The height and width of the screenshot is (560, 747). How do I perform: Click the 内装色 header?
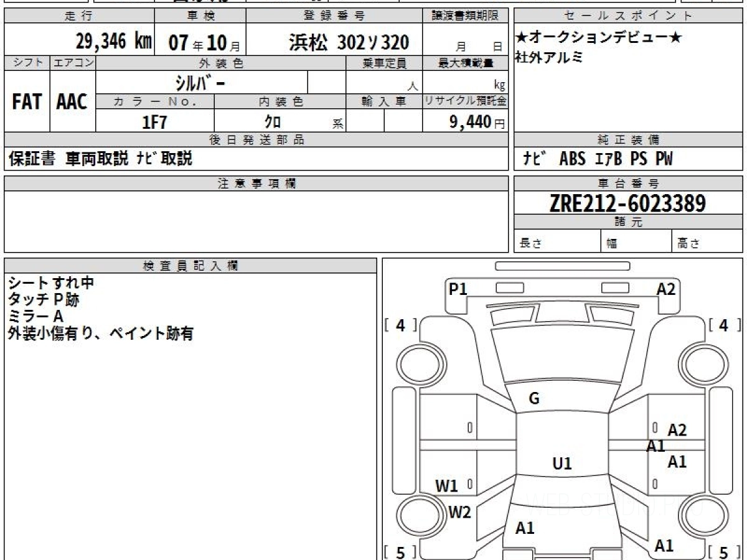tap(280, 101)
